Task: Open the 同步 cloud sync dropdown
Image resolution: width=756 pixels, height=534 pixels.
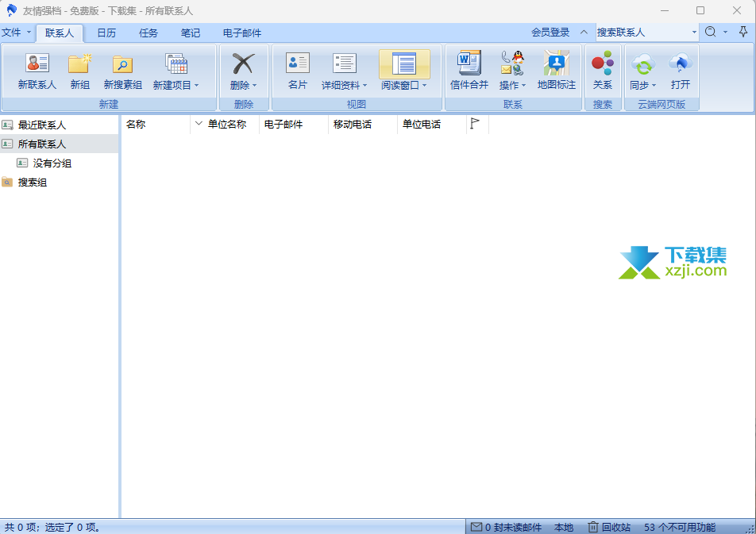Action: 642,85
